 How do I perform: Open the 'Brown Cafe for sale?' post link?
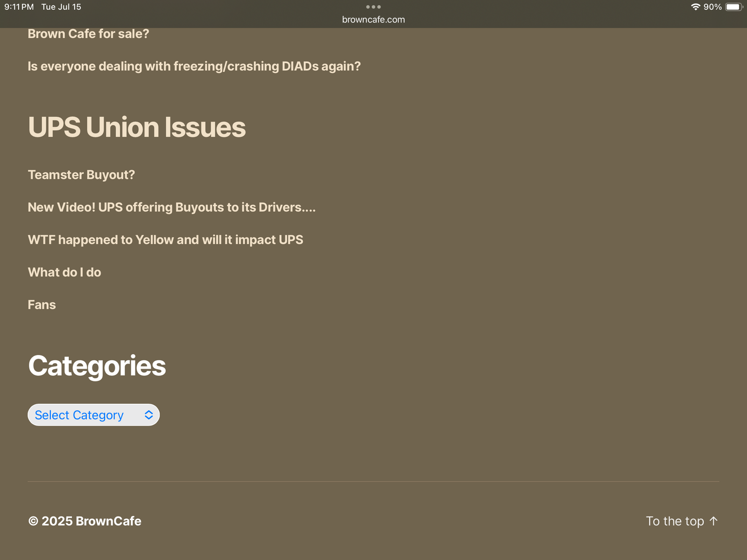tap(88, 34)
